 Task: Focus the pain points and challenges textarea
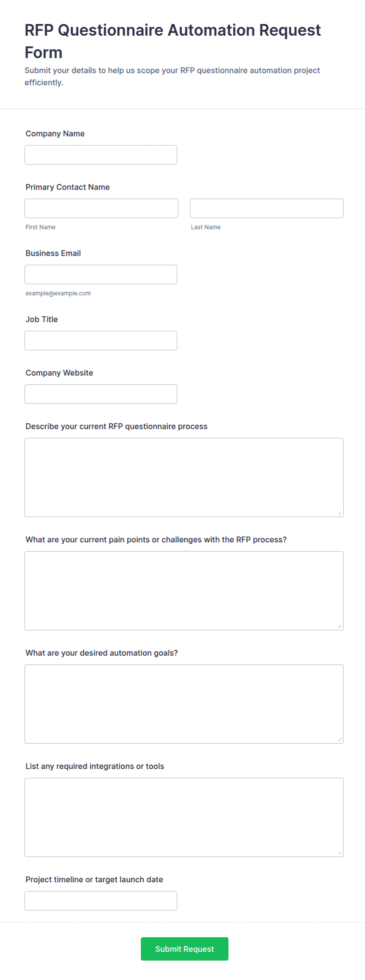pos(184,591)
